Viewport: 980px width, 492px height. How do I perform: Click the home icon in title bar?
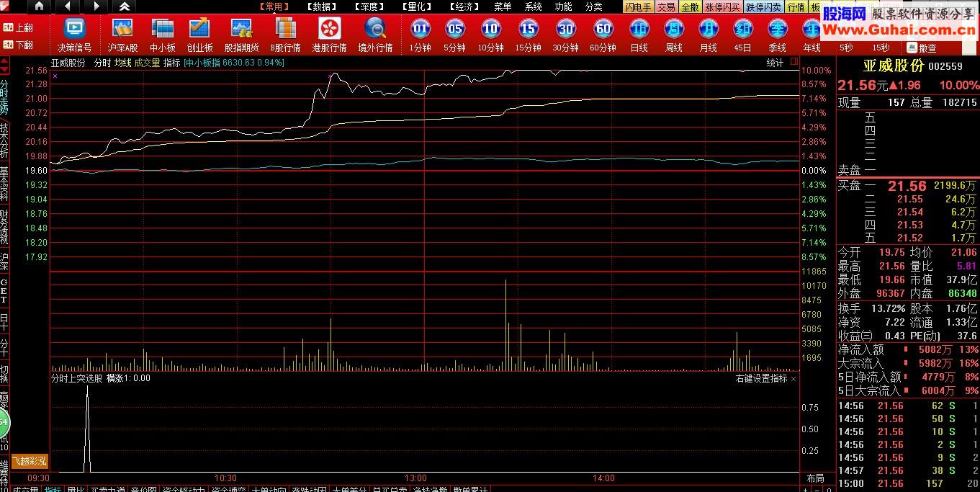(40, 6)
